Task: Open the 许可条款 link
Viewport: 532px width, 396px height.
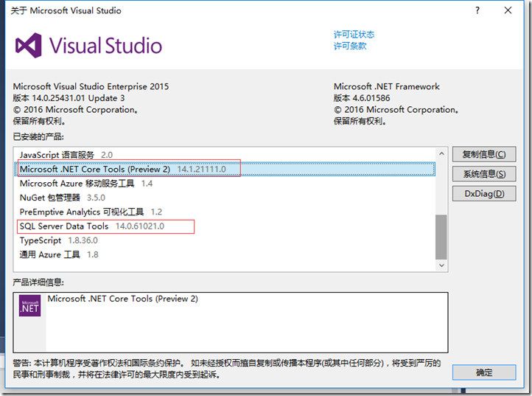Action: pos(350,46)
